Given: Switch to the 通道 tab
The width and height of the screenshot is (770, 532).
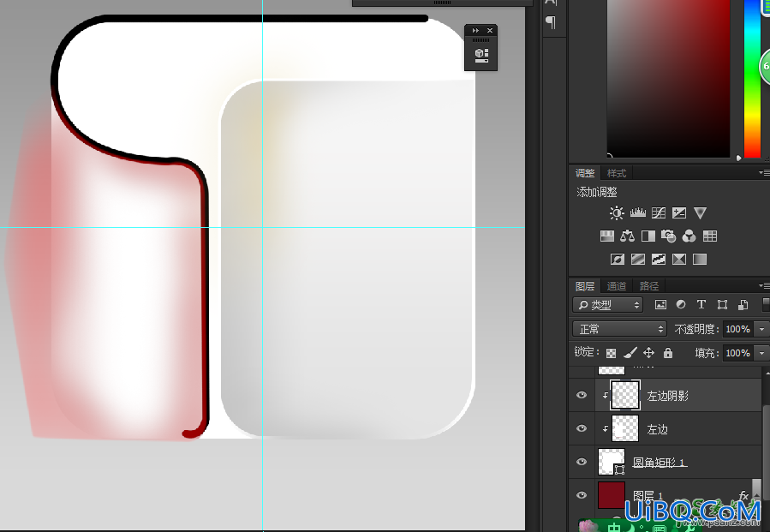Looking at the screenshot, I should coord(617,286).
